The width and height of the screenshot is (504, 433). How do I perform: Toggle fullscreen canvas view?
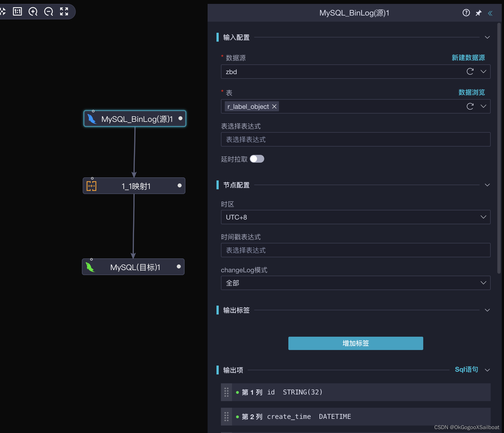coord(64,11)
